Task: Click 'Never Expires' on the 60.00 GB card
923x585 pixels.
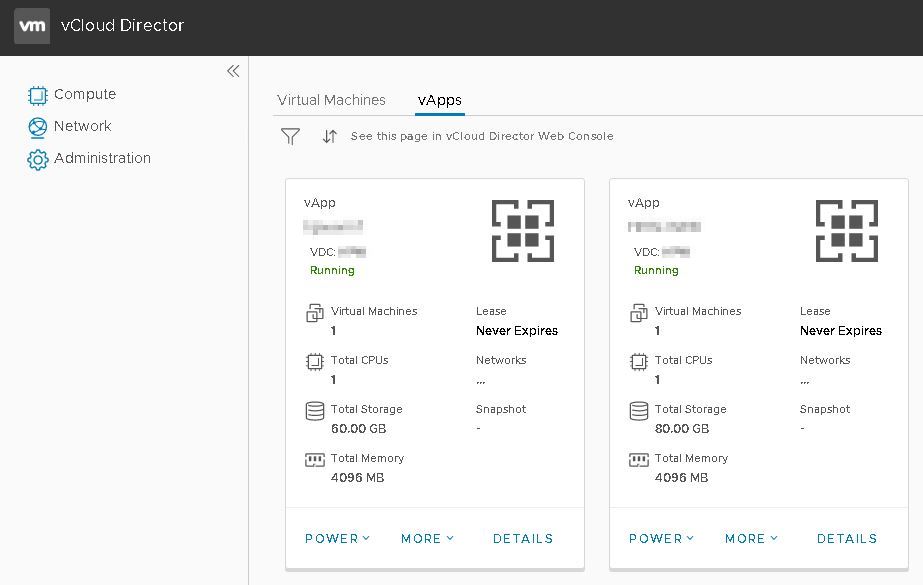Action: coord(517,331)
